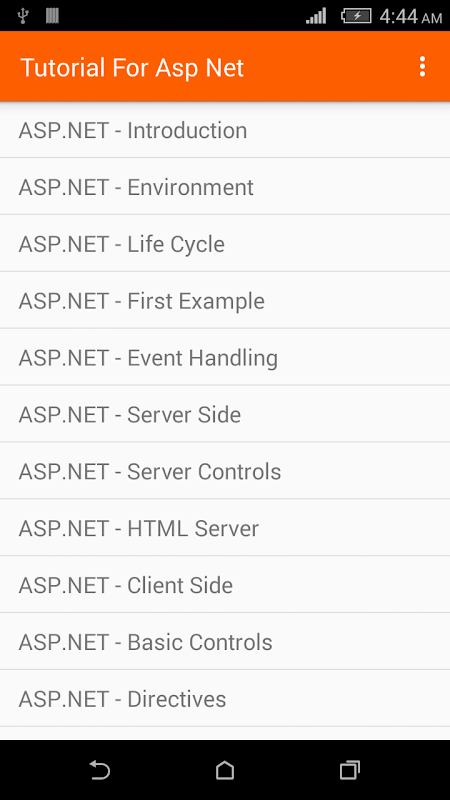Open ASP.NET - First Example tutorial
Screen dimensions: 450x800
tap(225, 301)
